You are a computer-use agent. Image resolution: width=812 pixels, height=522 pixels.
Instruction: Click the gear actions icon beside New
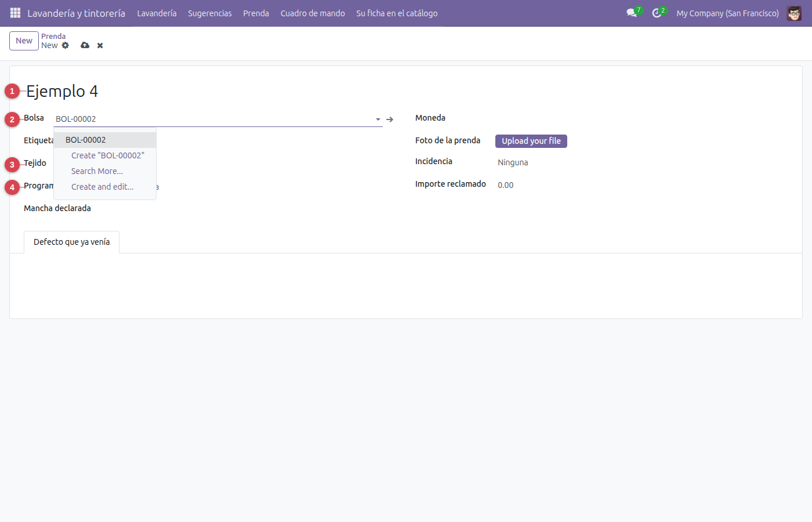coord(66,45)
